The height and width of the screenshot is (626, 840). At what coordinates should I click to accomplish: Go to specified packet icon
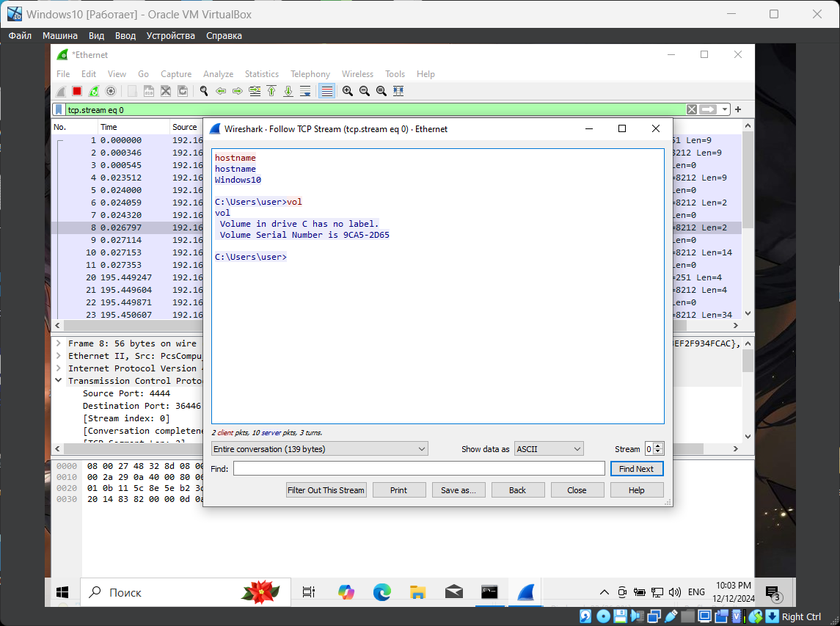click(255, 91)
